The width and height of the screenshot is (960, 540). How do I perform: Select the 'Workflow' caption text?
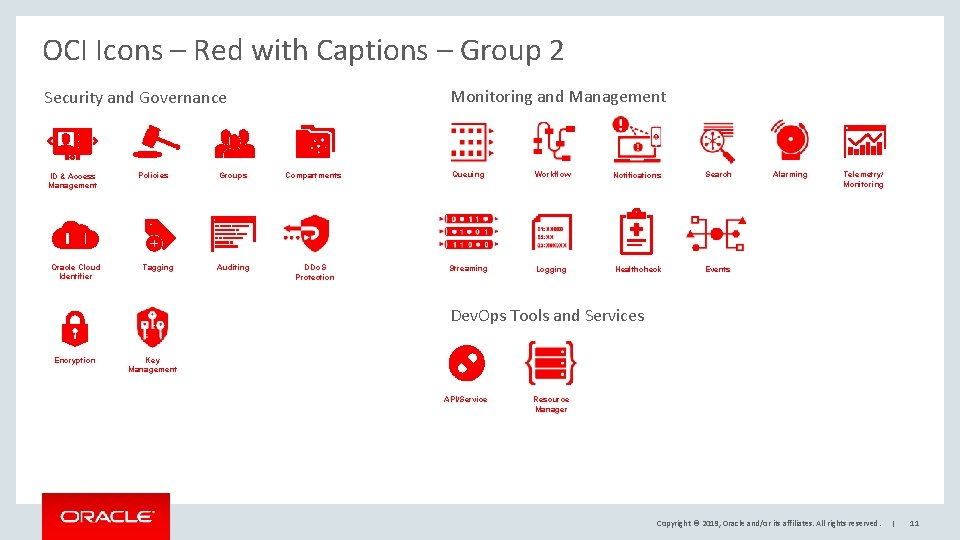[x=553, y=174]
